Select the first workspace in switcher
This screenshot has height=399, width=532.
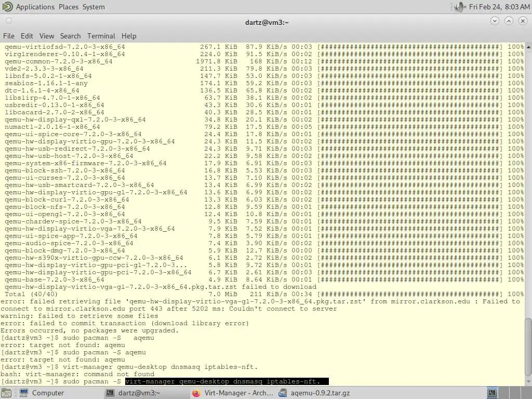(493, 393)
